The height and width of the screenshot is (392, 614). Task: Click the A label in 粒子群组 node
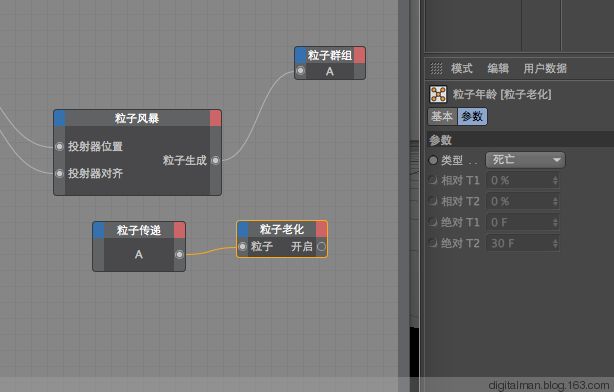click(x=330, y=72)
